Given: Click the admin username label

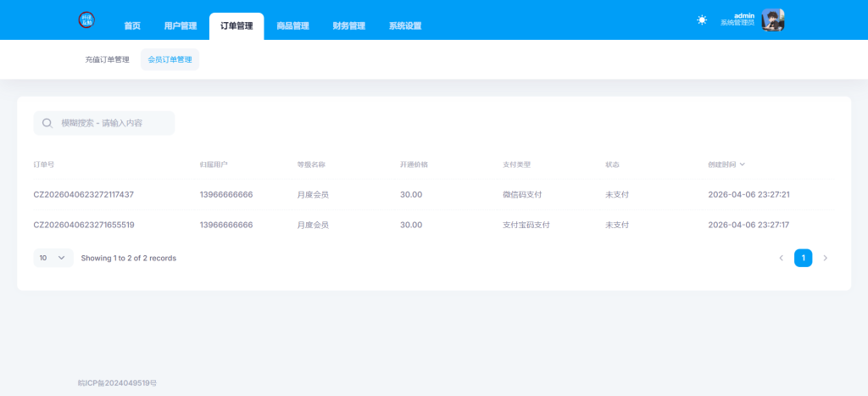Looking at the screenshot, I should coord(743,15).
